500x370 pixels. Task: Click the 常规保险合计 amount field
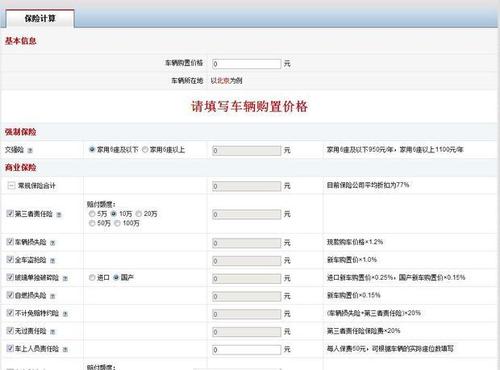tap(247, 186)
